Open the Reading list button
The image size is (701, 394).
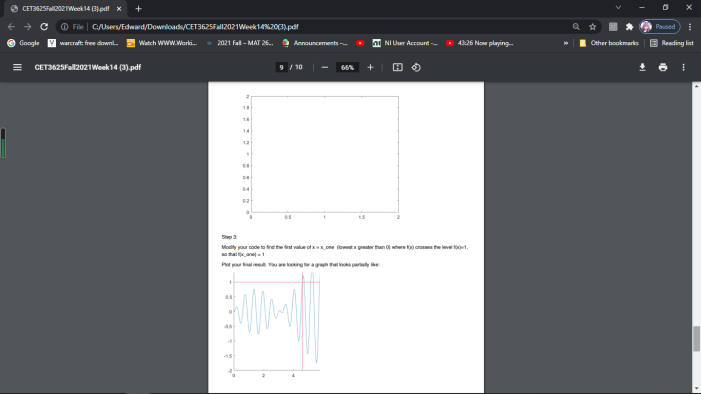point(671,43)
